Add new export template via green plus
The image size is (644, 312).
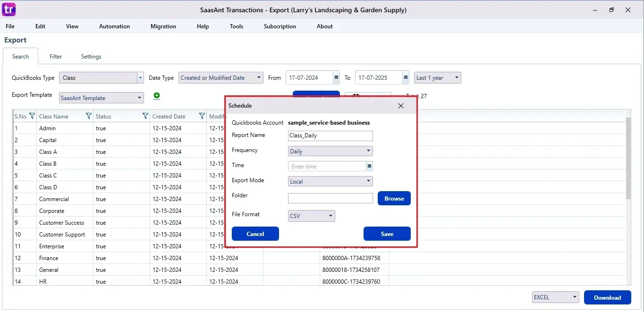(x=157, y=96)
